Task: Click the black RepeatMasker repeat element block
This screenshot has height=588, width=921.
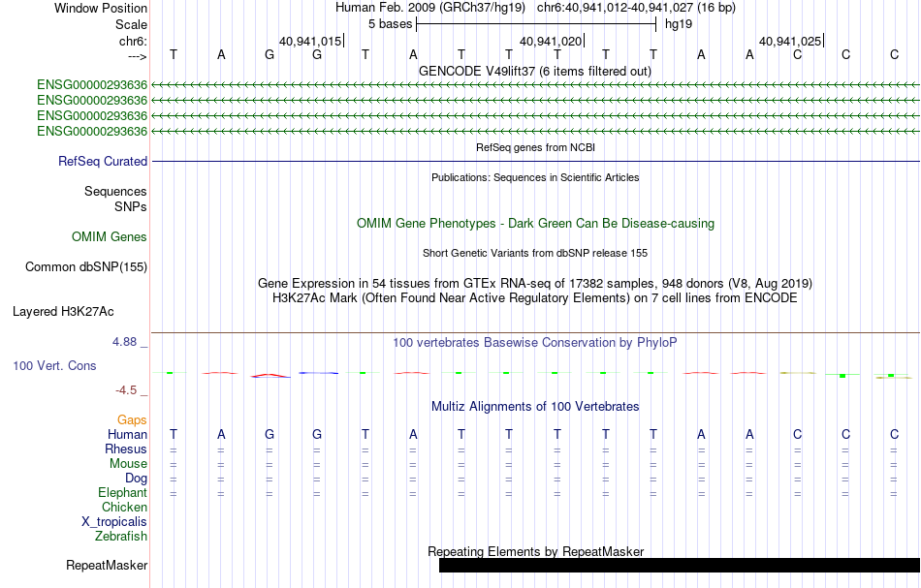Action: coord(680,565)
